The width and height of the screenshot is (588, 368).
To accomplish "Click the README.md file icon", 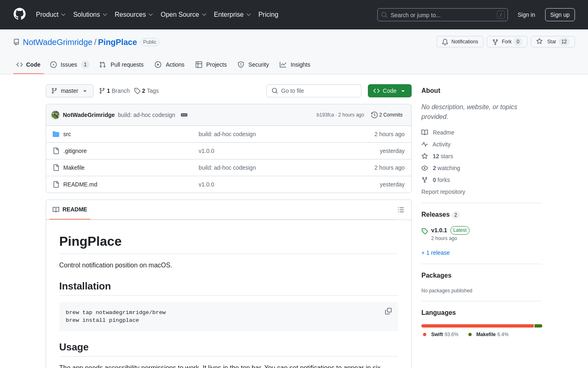I will click(56, 184).
